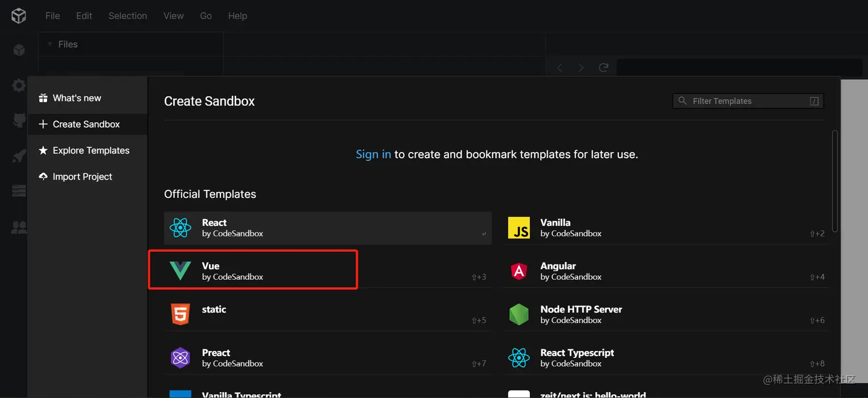This screenshot has height=398, width=868.
Task: Collapse the Files section arrow
Action: pyautogui.click(x=50, y=44)
